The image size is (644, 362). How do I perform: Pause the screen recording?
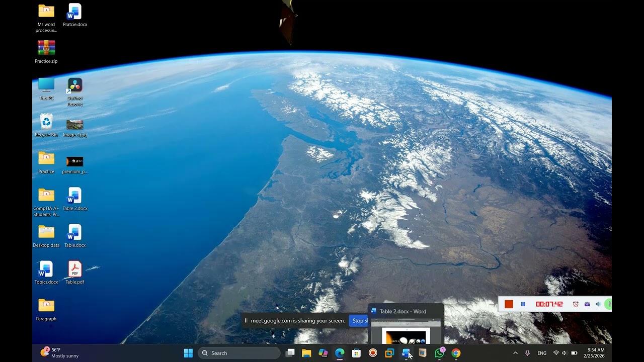pos(523,304)
